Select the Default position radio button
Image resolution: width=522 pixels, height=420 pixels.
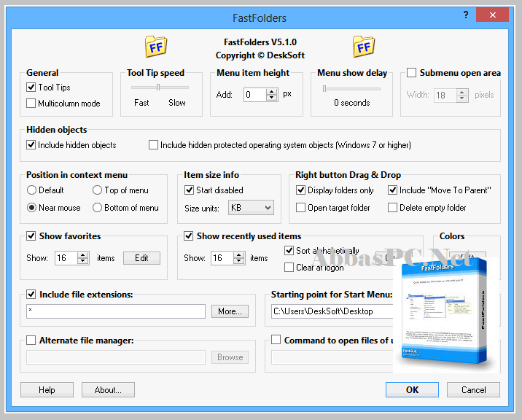click(x=31, y=190)
